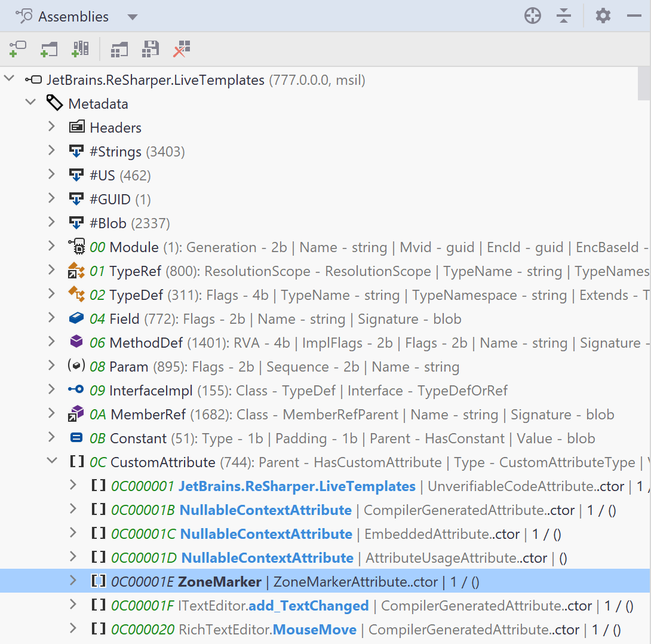
Task: Click the assembly-columns toolbar icon with green plus
Action: 80,49
